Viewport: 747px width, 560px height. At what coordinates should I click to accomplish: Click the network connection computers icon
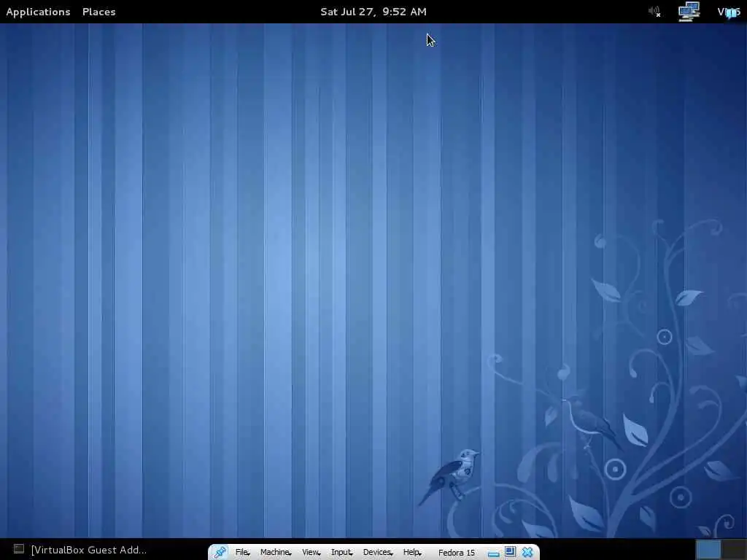(x=689, y=12)
